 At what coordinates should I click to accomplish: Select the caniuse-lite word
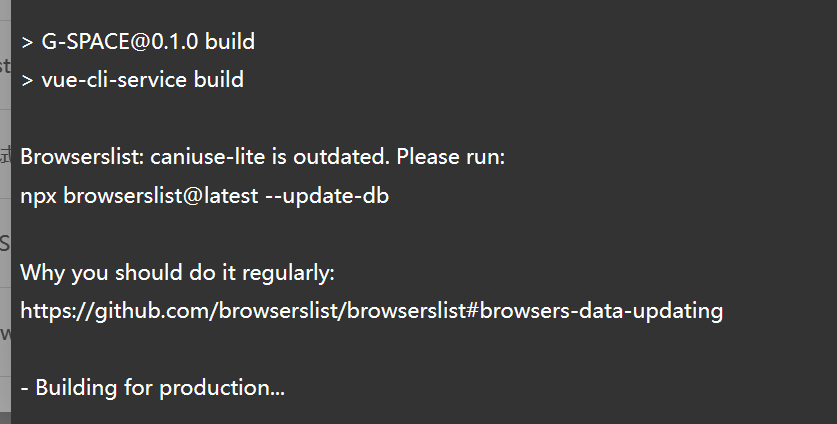click(185, 157)
